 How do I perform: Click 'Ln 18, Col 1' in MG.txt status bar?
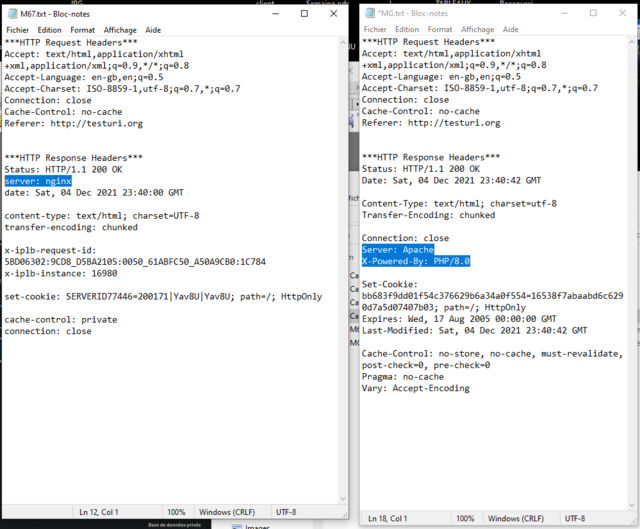388,518
